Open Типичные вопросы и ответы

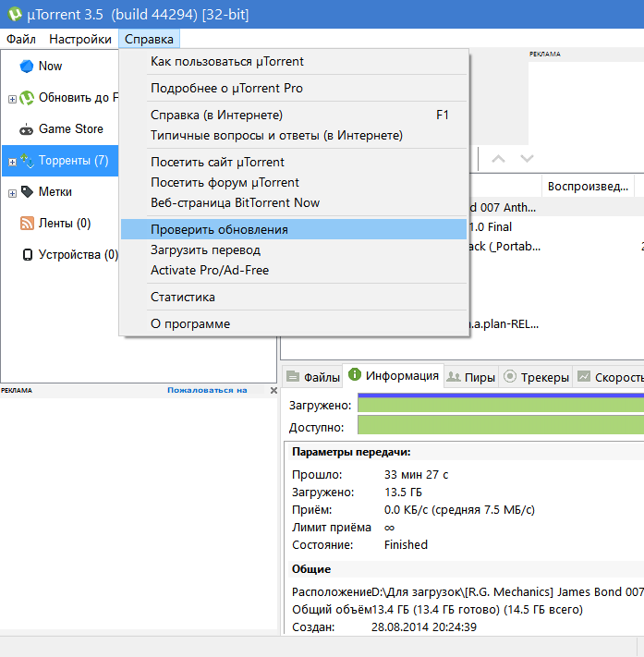tap(293, 135)
